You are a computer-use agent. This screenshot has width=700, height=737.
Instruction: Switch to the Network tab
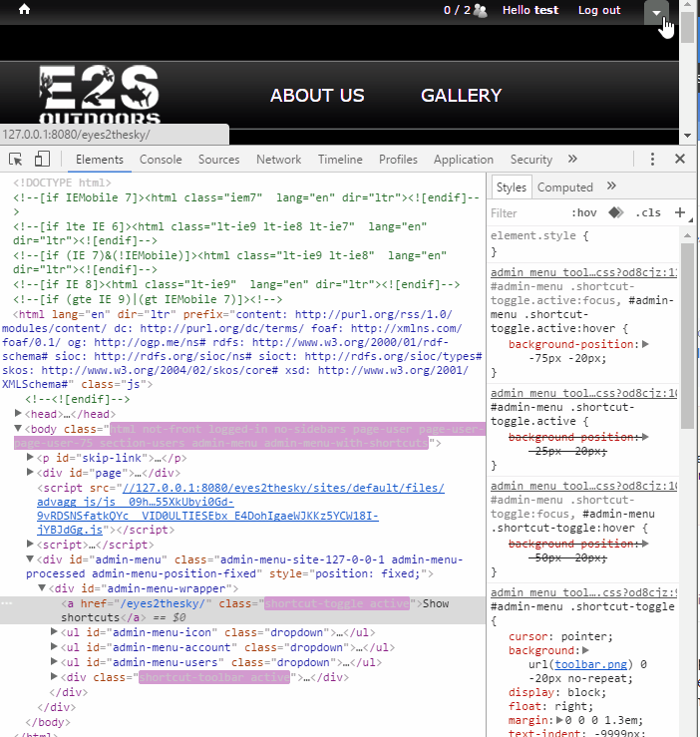pyautogui.click(x=279, y=160)
